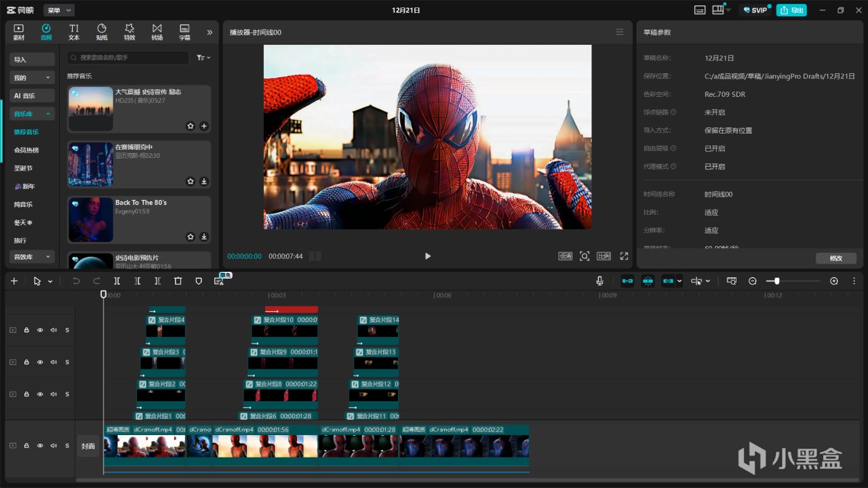
Task: Click the timeline zoom slider handle
Action: coord(776,281)
